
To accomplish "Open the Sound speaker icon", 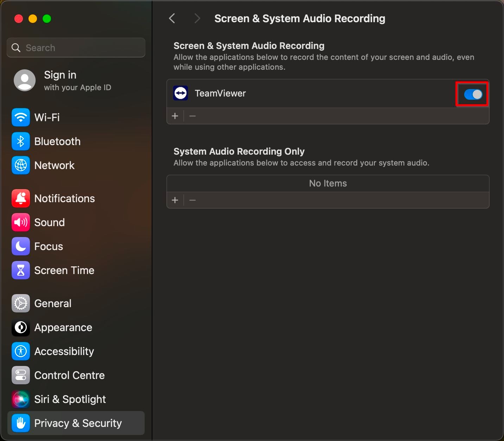I will coord(21,222).
